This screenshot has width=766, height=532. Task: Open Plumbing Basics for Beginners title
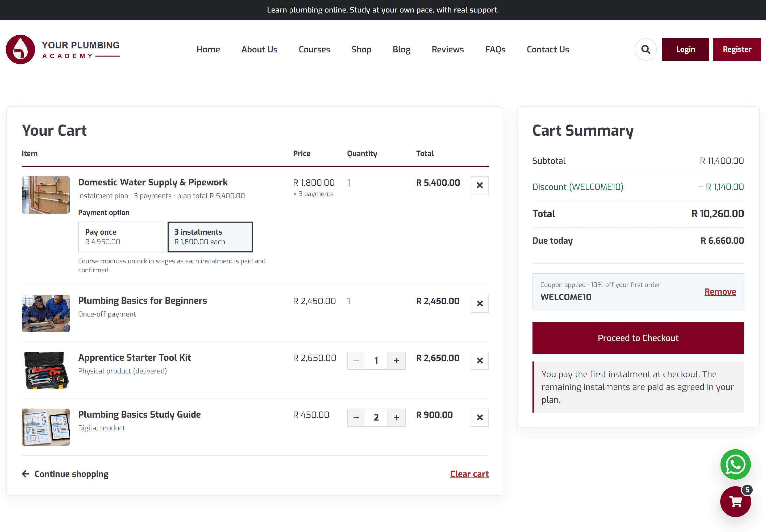coord(142,301)
